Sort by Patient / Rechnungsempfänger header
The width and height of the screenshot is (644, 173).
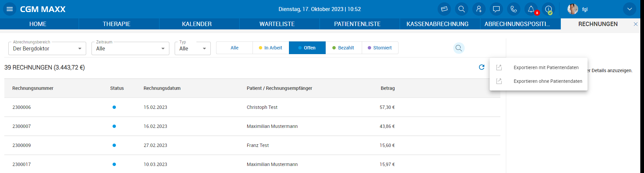coord(280,88)
